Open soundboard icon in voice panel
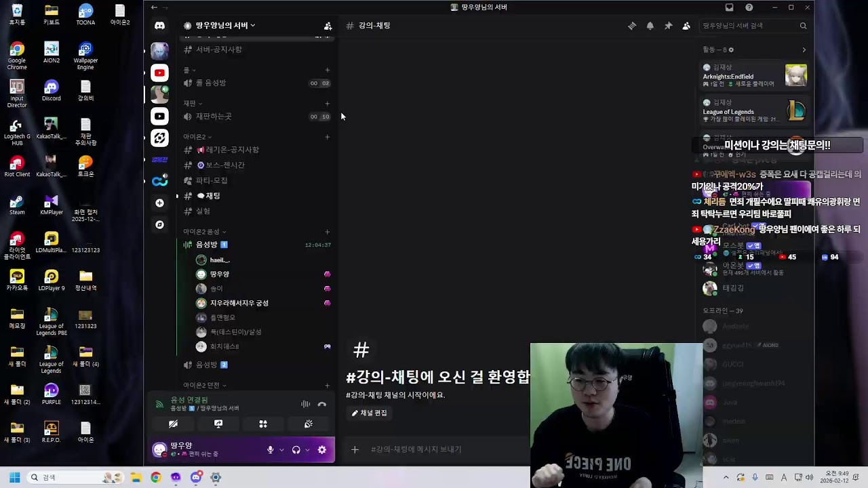868x488 pixels. click(308, 424)
